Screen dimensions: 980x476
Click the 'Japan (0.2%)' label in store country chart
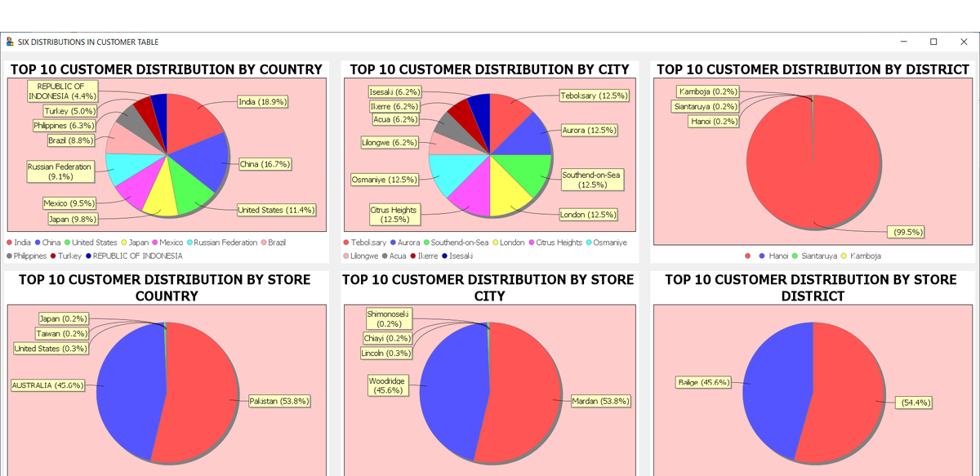coord(63,318)
